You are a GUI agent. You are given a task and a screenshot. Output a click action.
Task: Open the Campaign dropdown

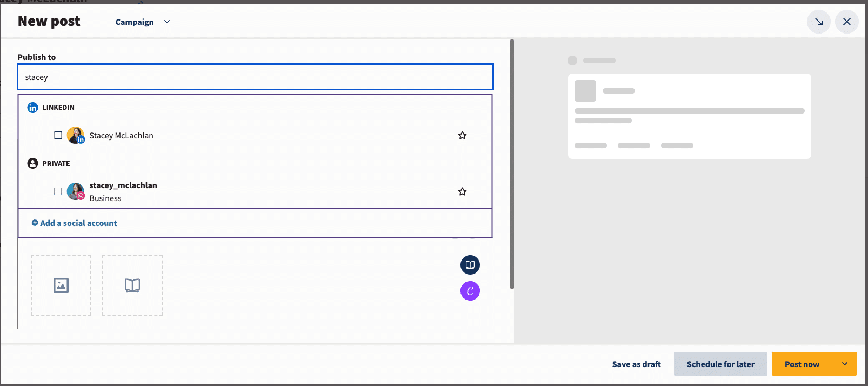143,22
